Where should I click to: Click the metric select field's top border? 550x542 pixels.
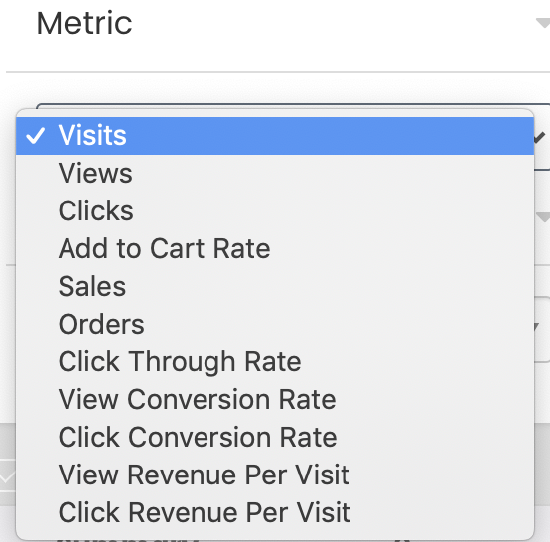click(293, 106)
